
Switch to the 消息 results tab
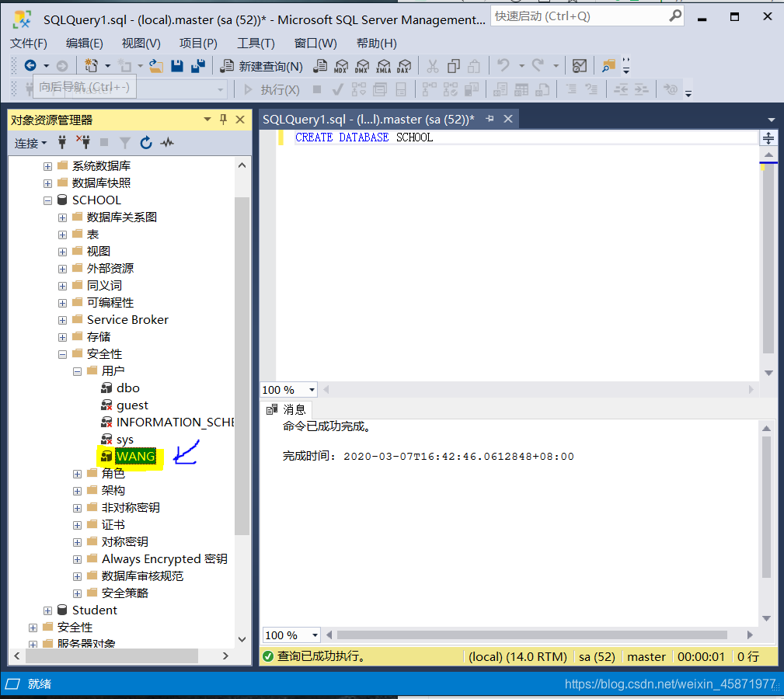coord(287,410)
